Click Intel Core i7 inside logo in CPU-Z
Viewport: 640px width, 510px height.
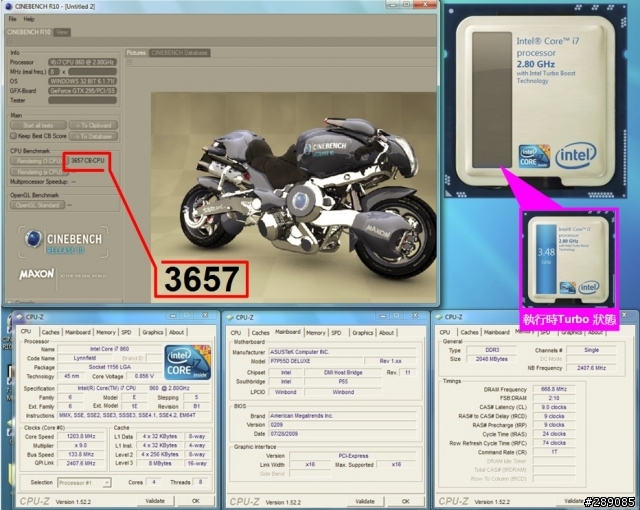click(188, 362)
